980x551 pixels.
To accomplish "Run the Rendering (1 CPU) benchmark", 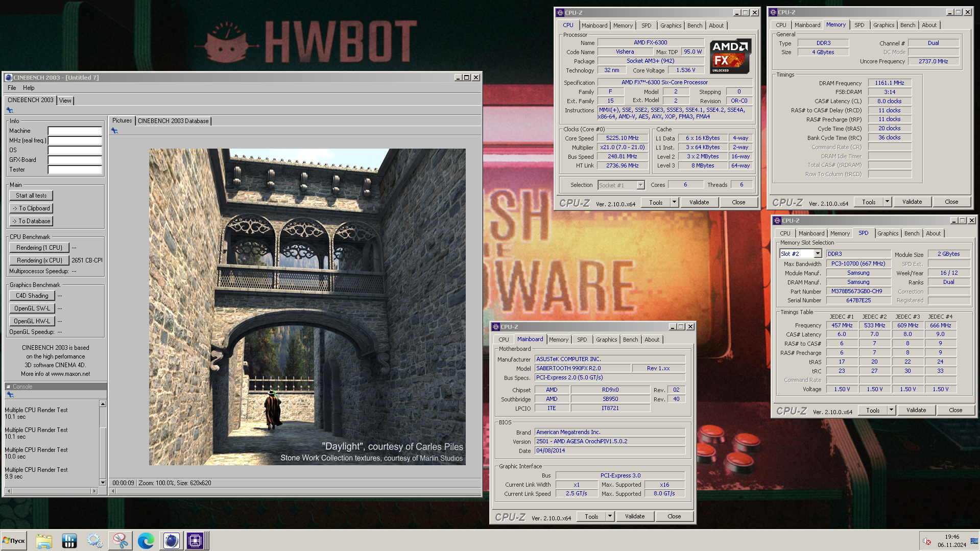I will click(39, 248).
